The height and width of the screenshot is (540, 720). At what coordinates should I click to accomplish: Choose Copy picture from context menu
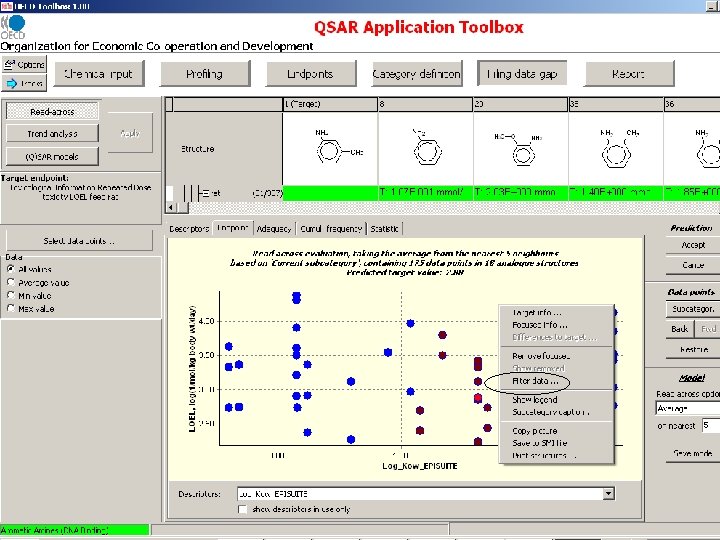coord(535,431)
